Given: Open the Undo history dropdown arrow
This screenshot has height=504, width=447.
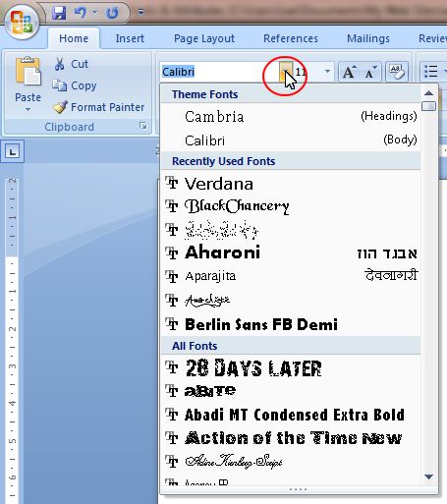Looking at the screenshot, I should tap(95, 13).
